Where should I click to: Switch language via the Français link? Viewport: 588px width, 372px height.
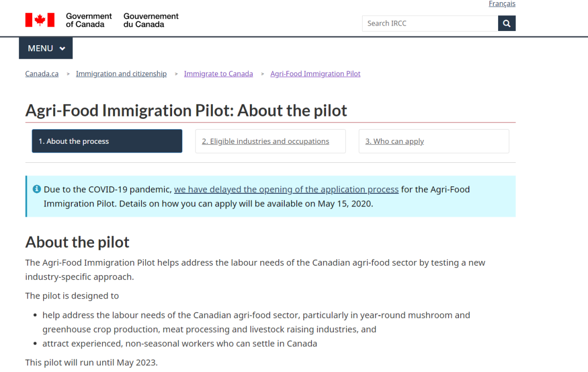pos(502,4)
